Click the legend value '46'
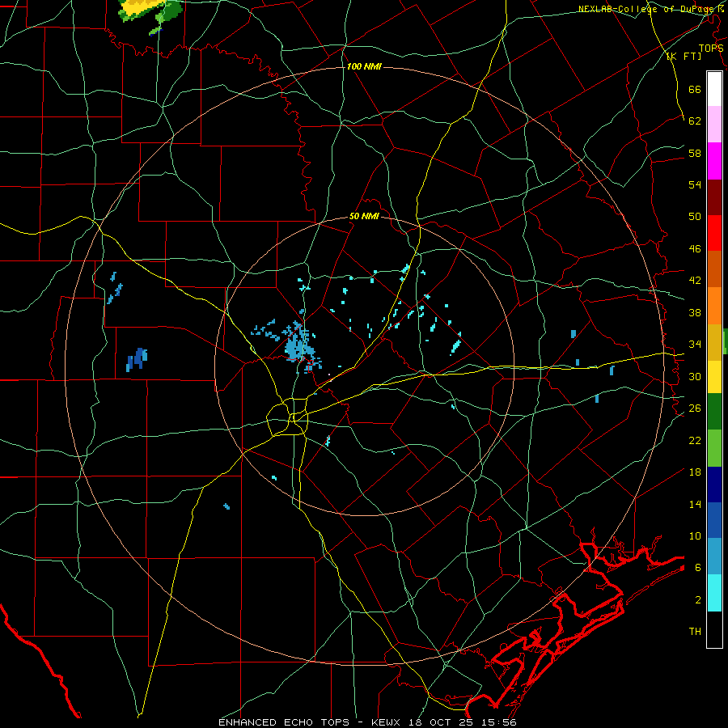Screen dimensions: 728x728 point(695,249)
